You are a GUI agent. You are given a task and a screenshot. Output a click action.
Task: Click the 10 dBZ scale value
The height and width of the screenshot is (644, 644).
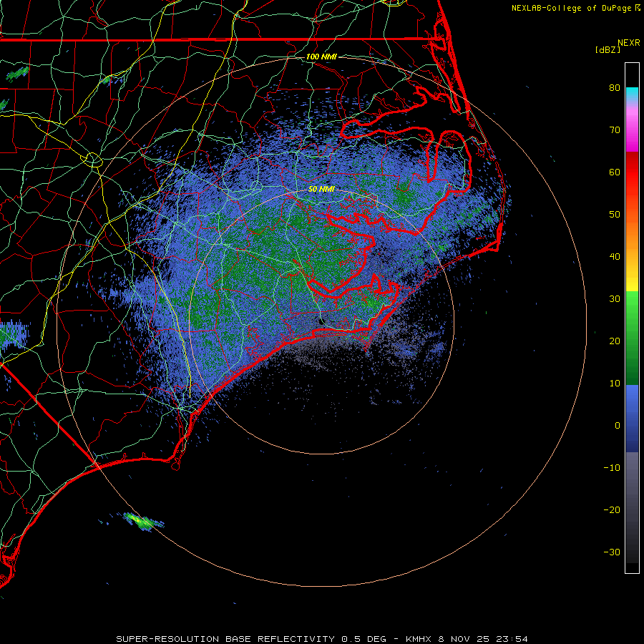click(615, 384)
